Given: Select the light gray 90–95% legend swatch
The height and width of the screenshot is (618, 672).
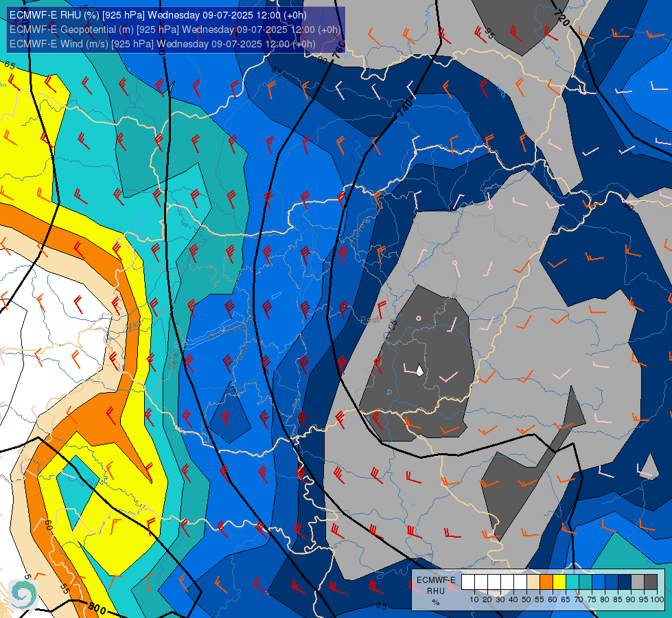Looking at the screenshot, I should [638, 582].
